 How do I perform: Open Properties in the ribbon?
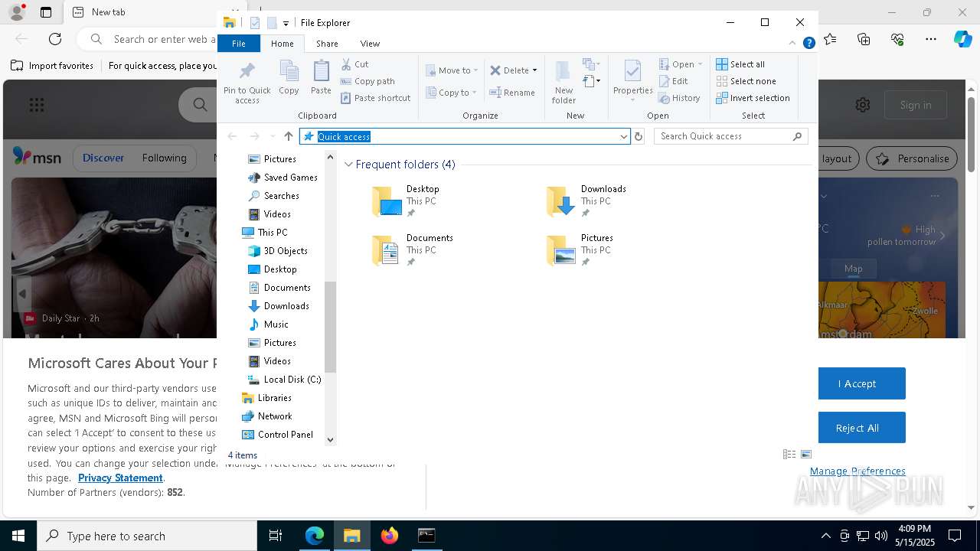(632, 80)
